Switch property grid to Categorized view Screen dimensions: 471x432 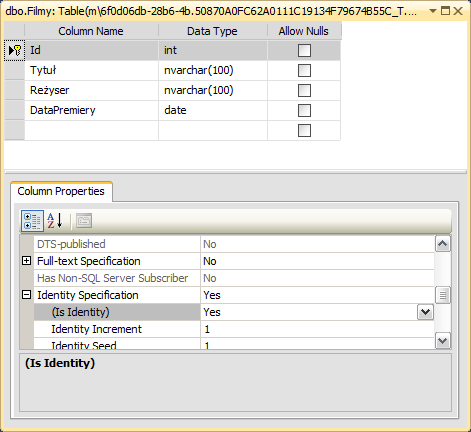[32, 221]
